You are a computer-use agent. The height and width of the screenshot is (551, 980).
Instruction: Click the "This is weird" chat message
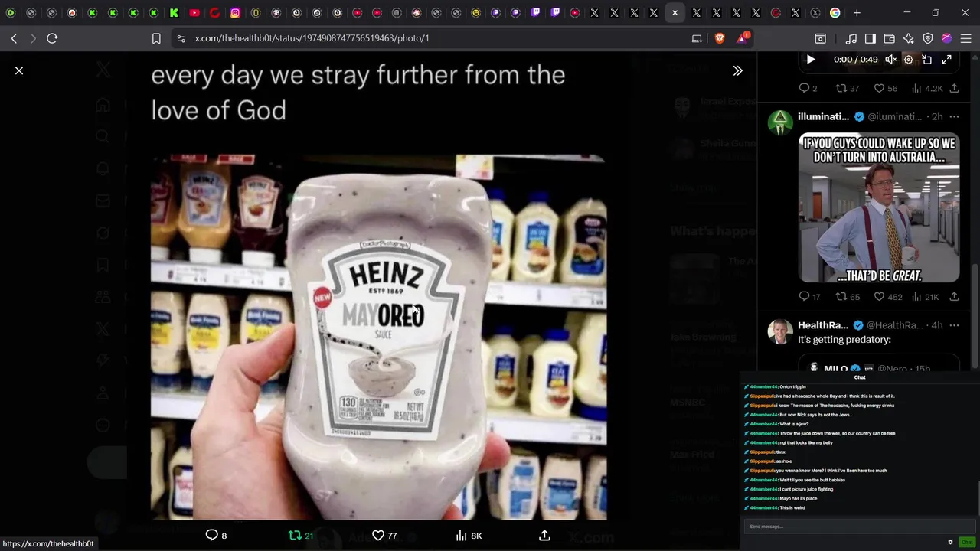(x=792, y=507)
